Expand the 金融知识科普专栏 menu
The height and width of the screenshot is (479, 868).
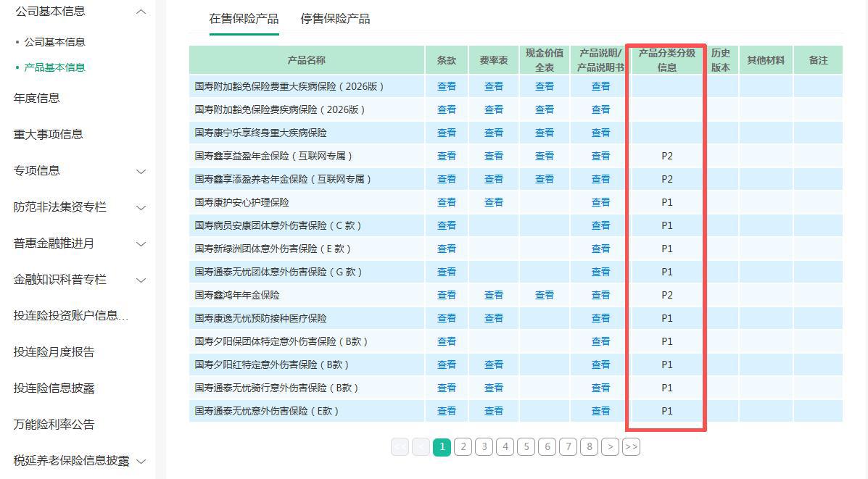tap(141, 280)
